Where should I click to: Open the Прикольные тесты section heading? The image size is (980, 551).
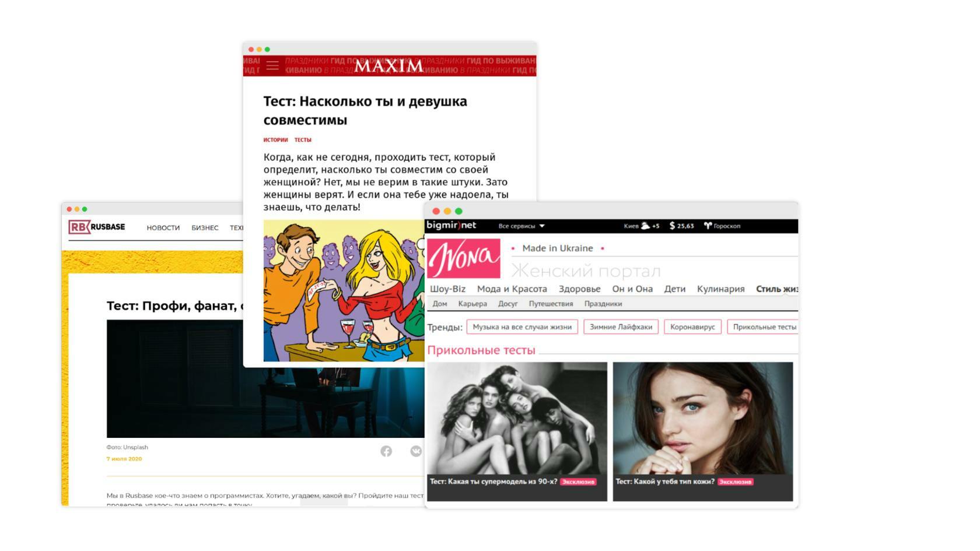coord(481,350)
